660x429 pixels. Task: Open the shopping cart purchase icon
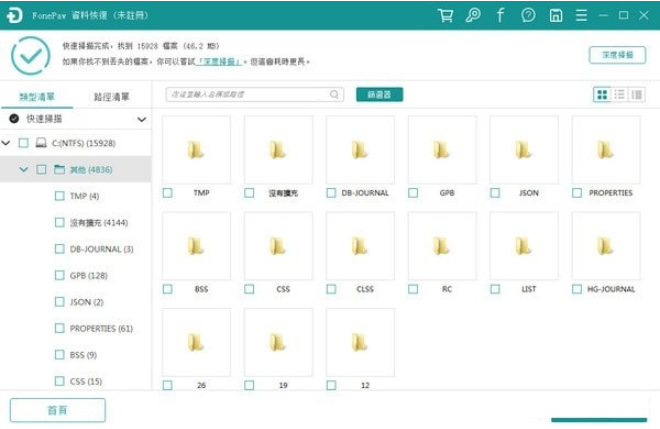coord(445,16)
